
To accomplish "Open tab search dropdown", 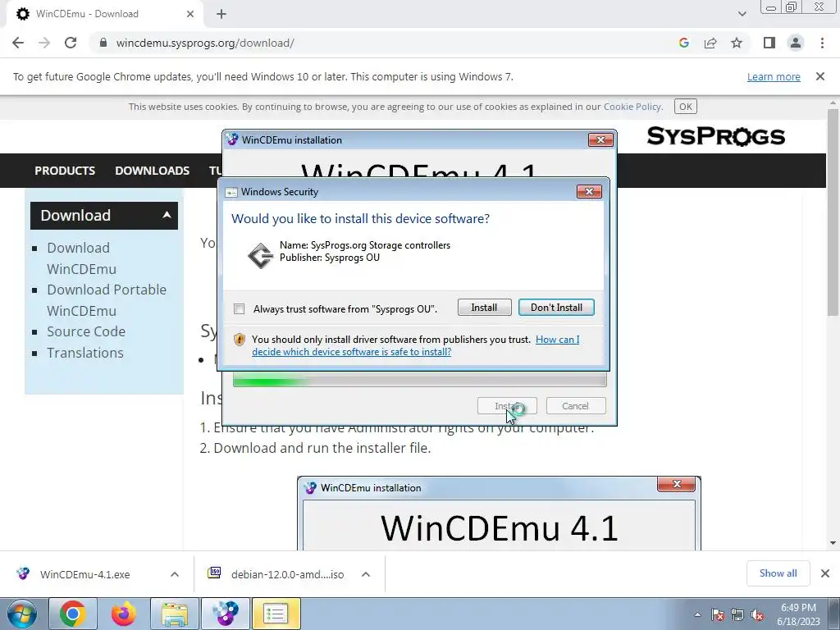I will pos(742,14).
